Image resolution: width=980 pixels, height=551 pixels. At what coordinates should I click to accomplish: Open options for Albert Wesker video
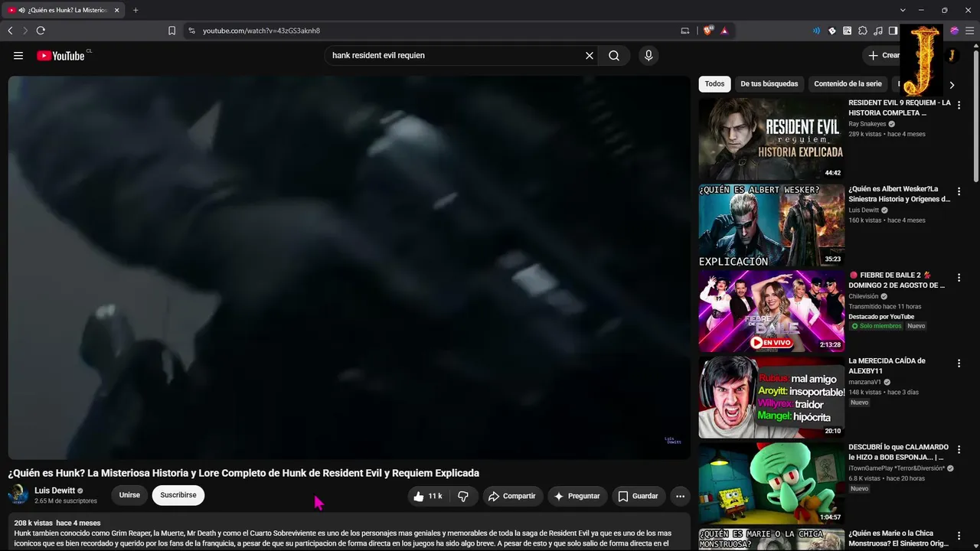coord(959,191)
